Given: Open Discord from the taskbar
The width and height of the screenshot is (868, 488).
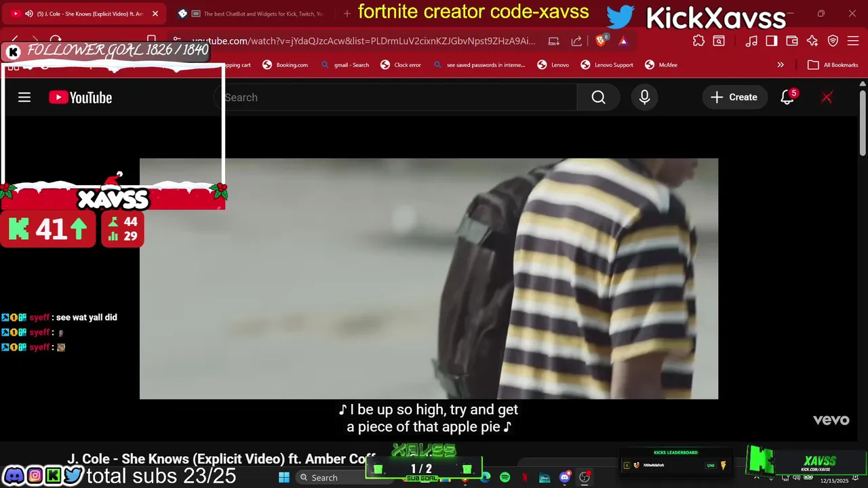Looking at the screenshot, I should tap(564, 477).
